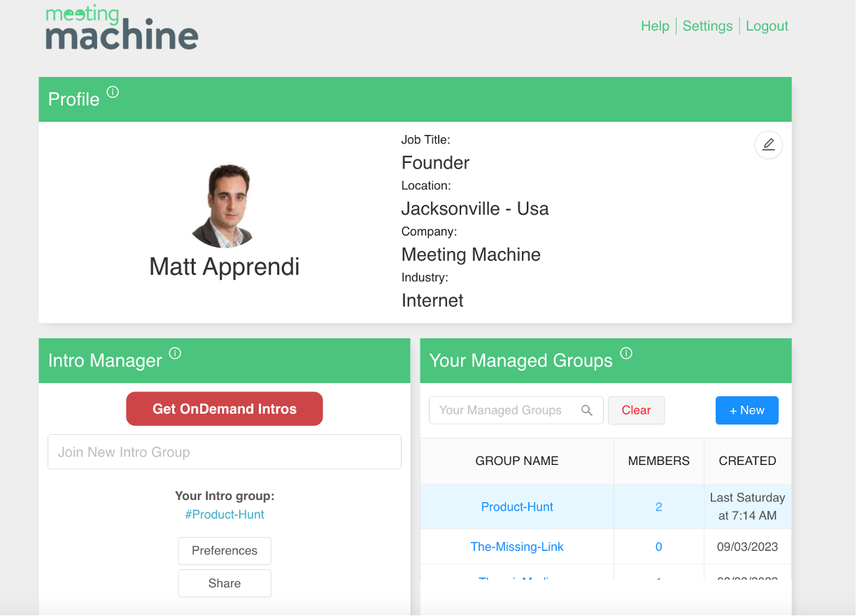
Task: Click the Last Saturday at 7:14 AM cell
Action: point(747,507)
